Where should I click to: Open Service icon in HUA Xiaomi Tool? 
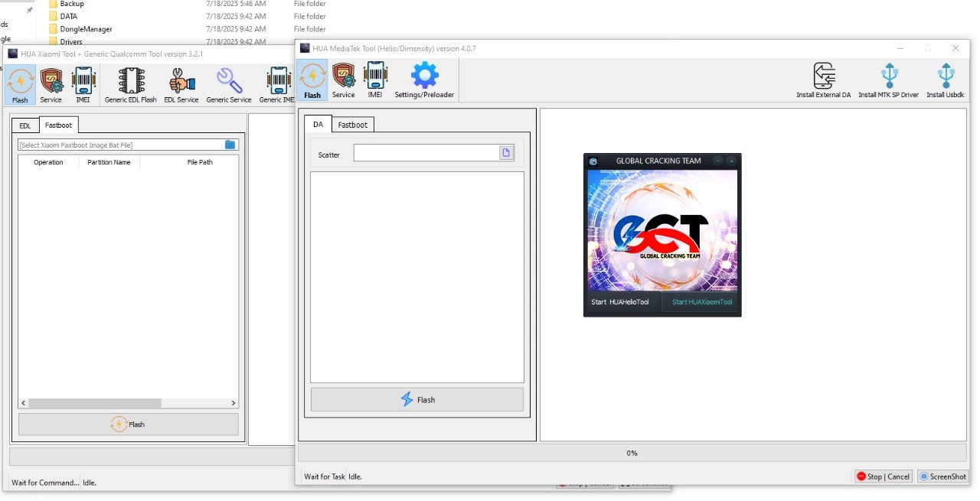pyautogui.click(x=51, y=85)
